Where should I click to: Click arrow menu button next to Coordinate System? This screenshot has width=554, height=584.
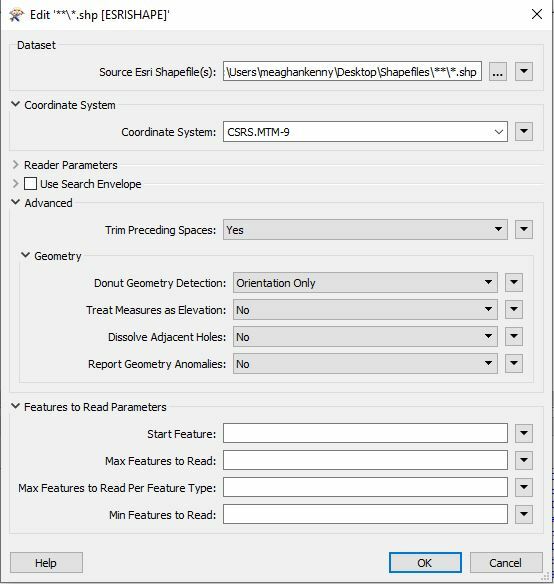(x=524, y=131)
